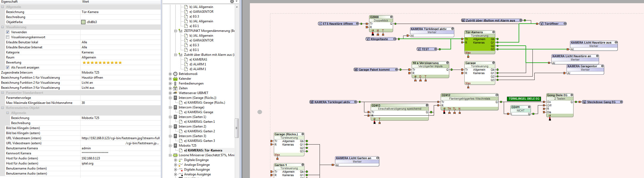Screen dimensions: 644x178
Task: Click the Loxone Miniserver icon
Action: [175, 155]
